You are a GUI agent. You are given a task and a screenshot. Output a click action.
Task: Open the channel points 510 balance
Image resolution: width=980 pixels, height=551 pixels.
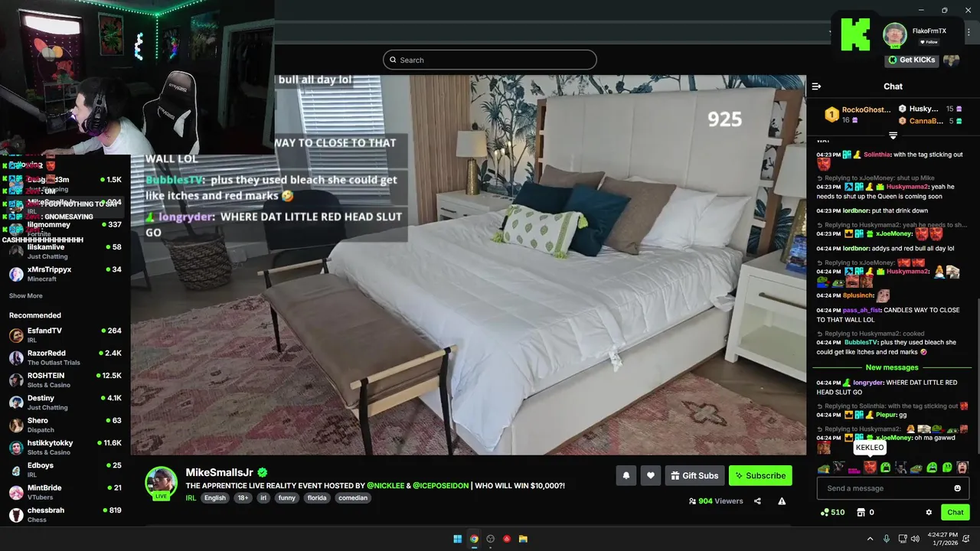coord(832,513)
